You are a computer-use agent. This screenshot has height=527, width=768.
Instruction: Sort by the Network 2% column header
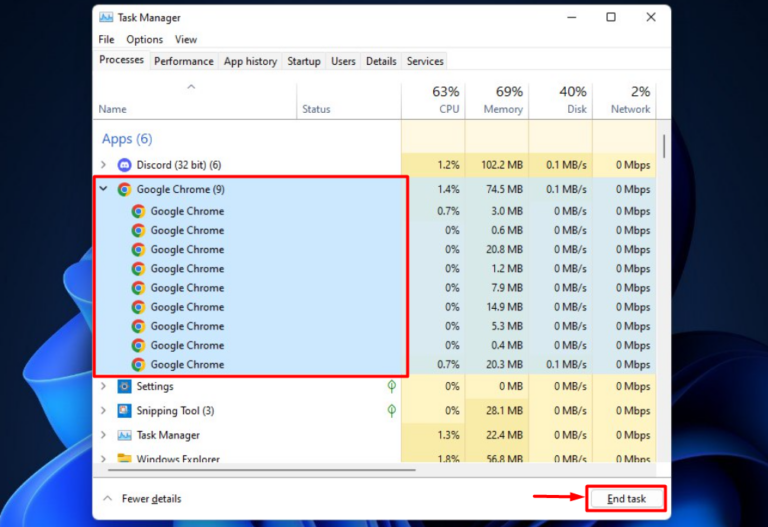[624, 101]
